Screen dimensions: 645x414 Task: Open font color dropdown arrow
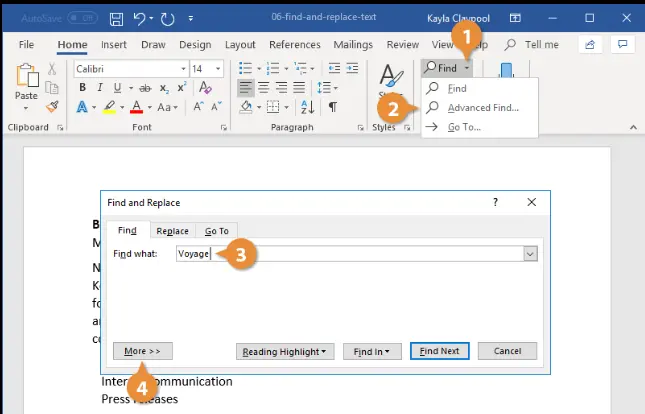click(150, 108)
